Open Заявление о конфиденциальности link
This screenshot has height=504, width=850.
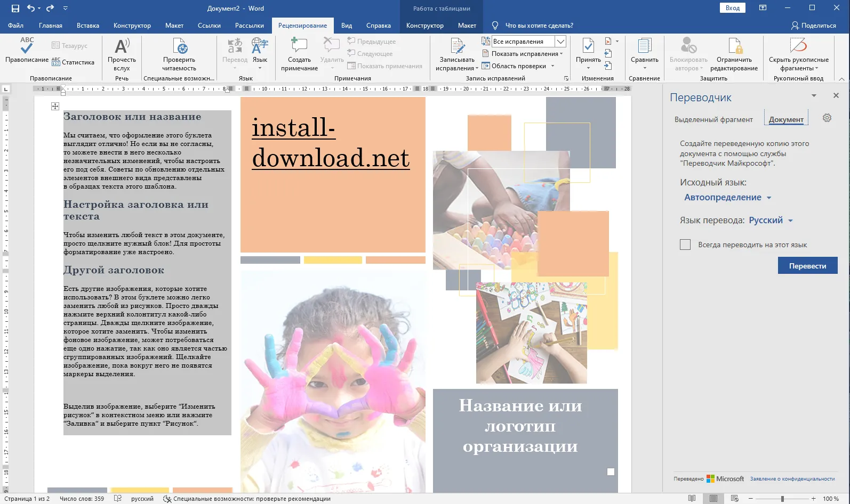pos(792,479)
